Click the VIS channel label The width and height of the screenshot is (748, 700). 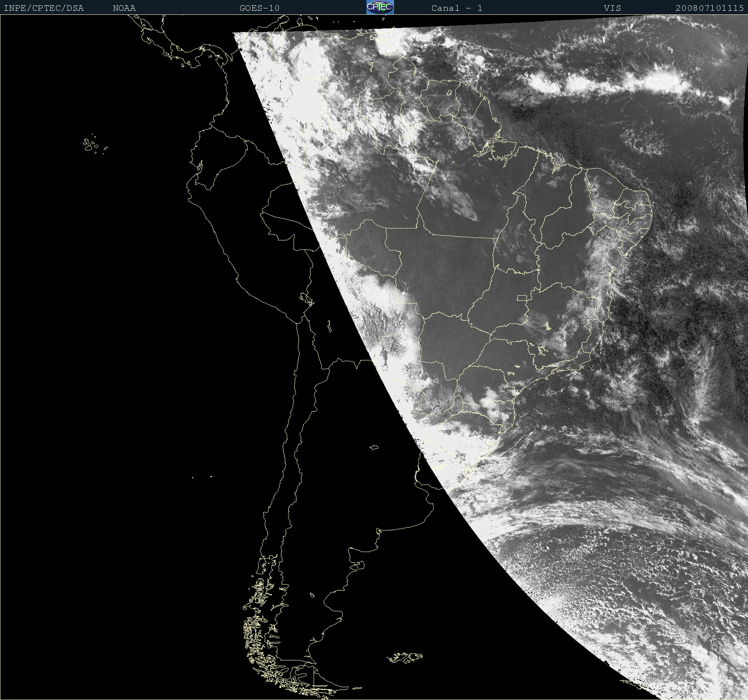tap(612, 8)
